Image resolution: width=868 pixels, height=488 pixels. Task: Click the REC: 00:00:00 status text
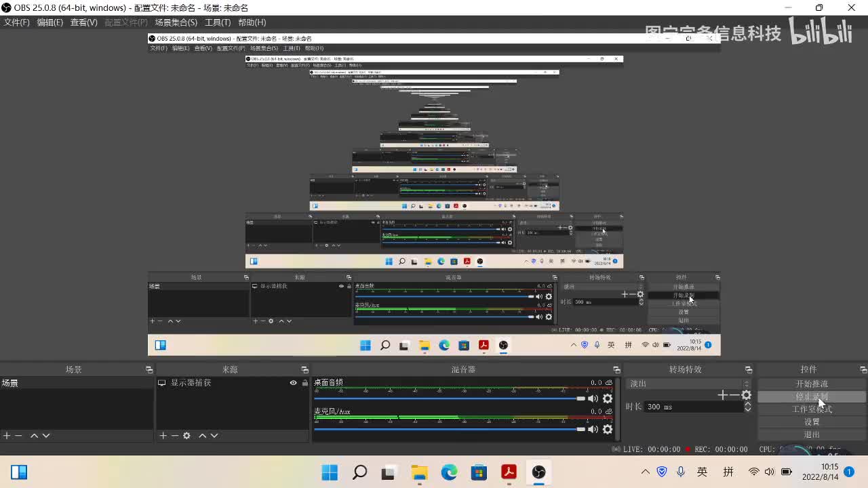coord(721,449)
